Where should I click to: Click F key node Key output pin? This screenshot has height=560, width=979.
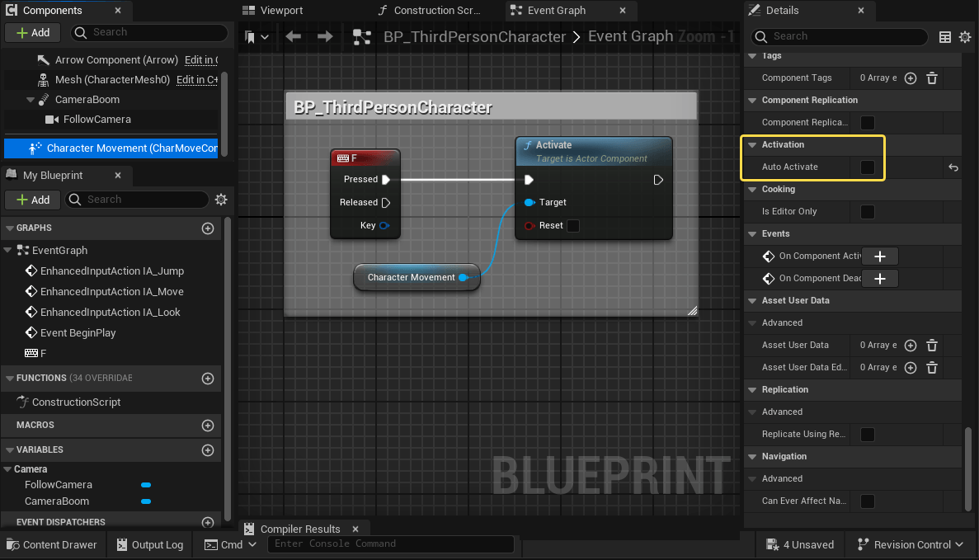pos(384,225)
